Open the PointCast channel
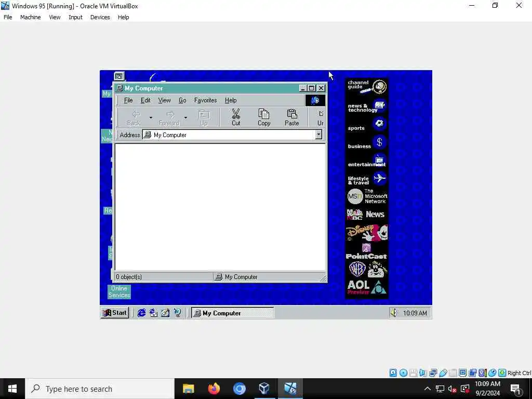The height and width of the screenshot is (399, 532). pos(367,251)
